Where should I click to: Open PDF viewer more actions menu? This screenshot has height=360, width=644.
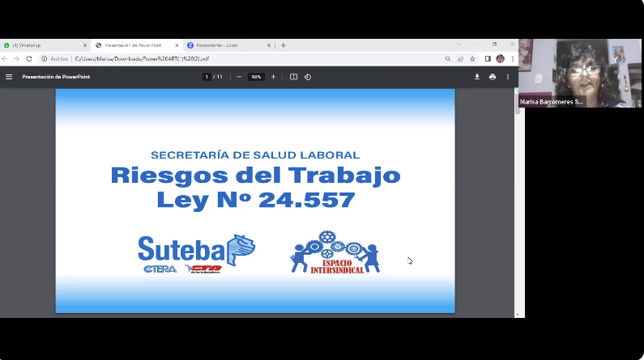(x=508, y=77)
